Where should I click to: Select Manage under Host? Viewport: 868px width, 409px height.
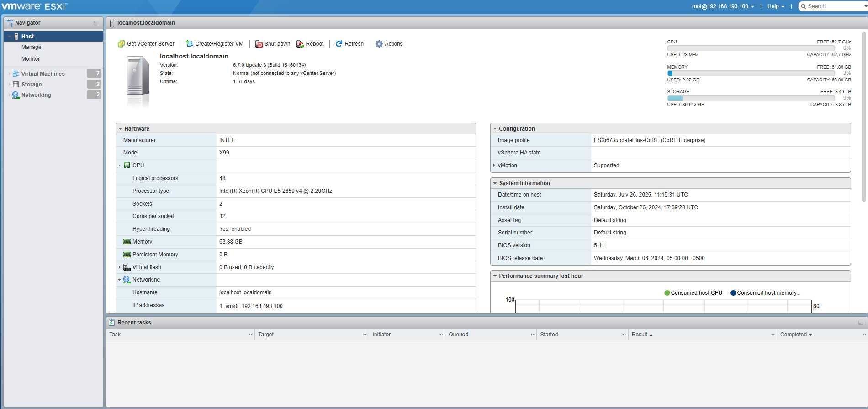click(31, 47)
